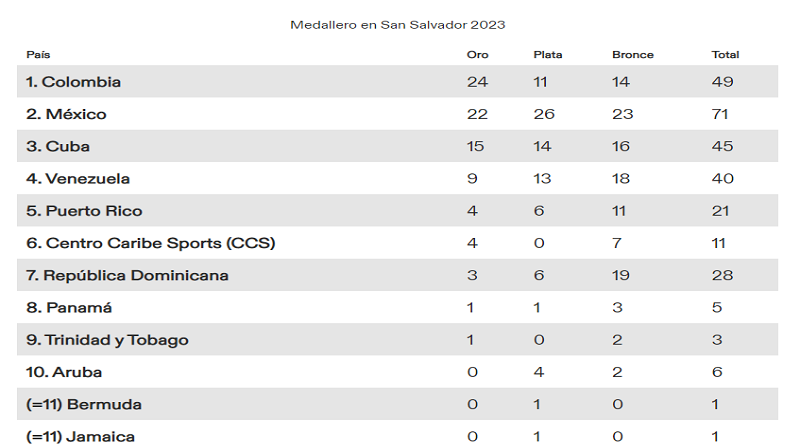Select the '2. México' country name
The image size is (800, 445).
[x=66, y=114]
